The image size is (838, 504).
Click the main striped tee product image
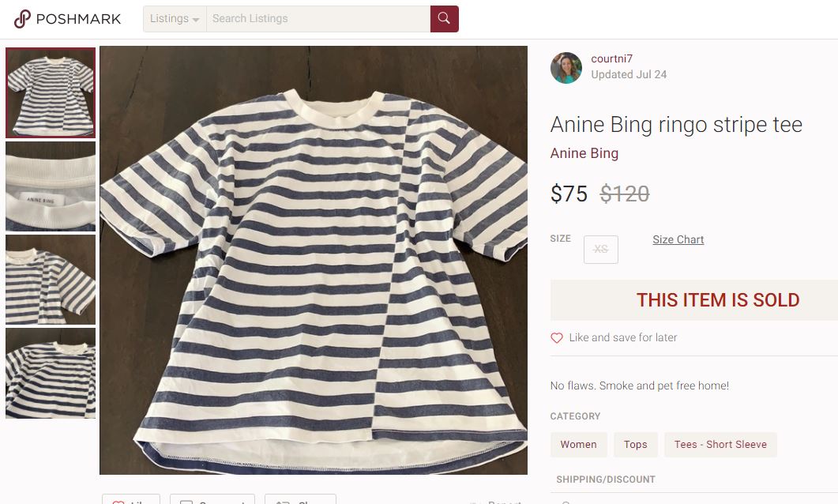(x=314, y=260)
